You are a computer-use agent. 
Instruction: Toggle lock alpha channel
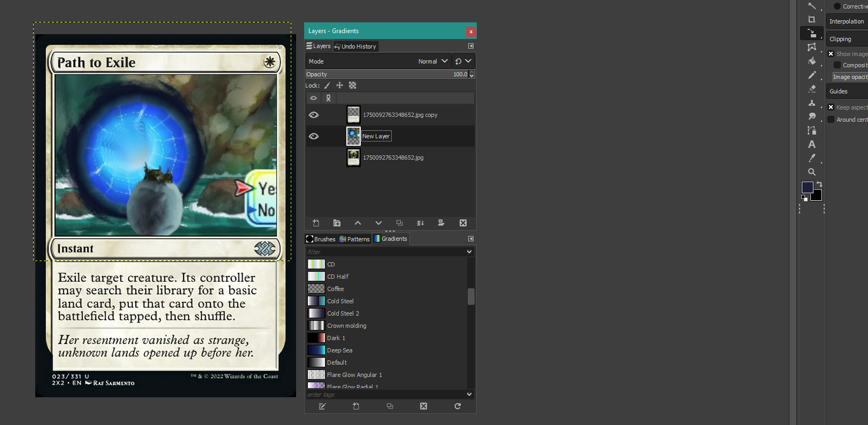click(x=352, y=85)
